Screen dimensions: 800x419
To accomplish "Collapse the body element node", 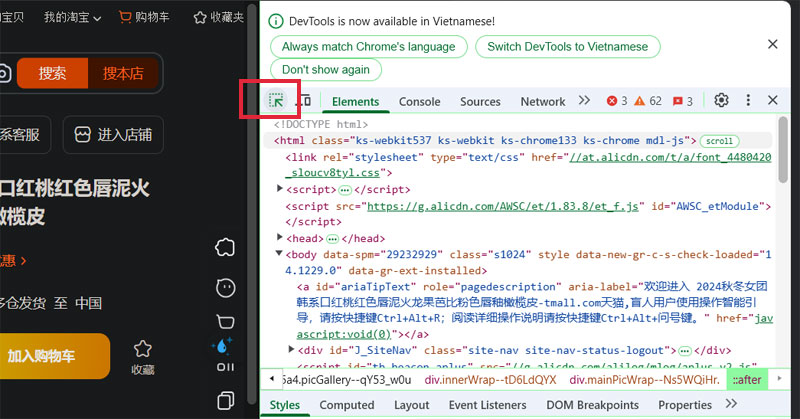I will [279, 253].
